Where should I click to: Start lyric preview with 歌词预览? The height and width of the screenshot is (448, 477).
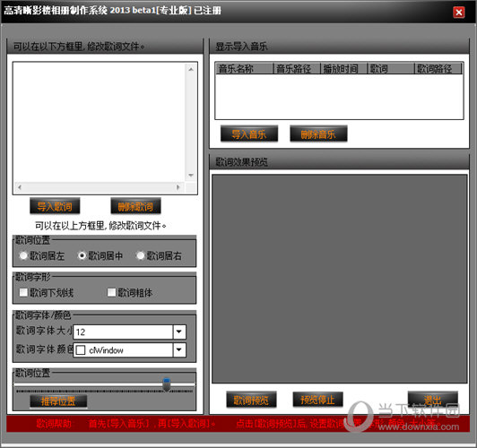pos(251,400)
